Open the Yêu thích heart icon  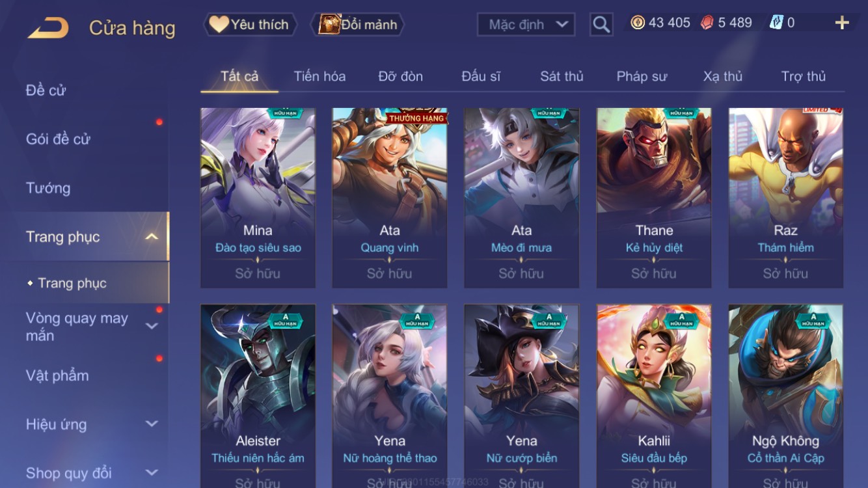[219, 25]
